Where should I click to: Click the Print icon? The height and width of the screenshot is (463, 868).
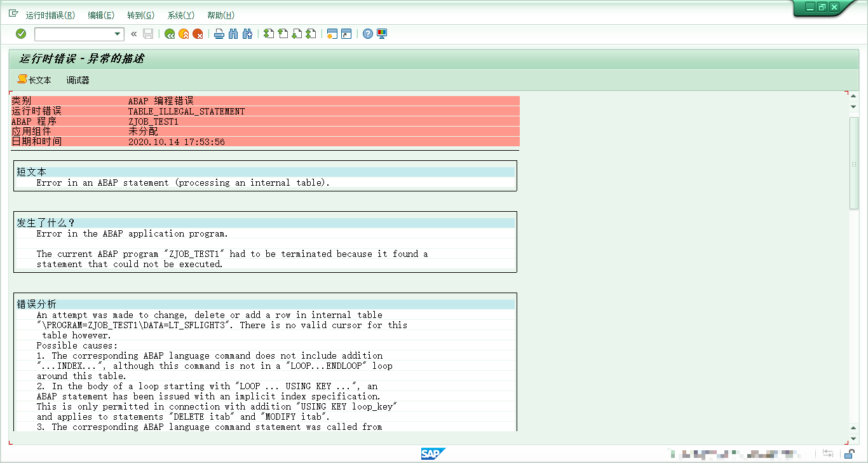[x=219, y=34]
